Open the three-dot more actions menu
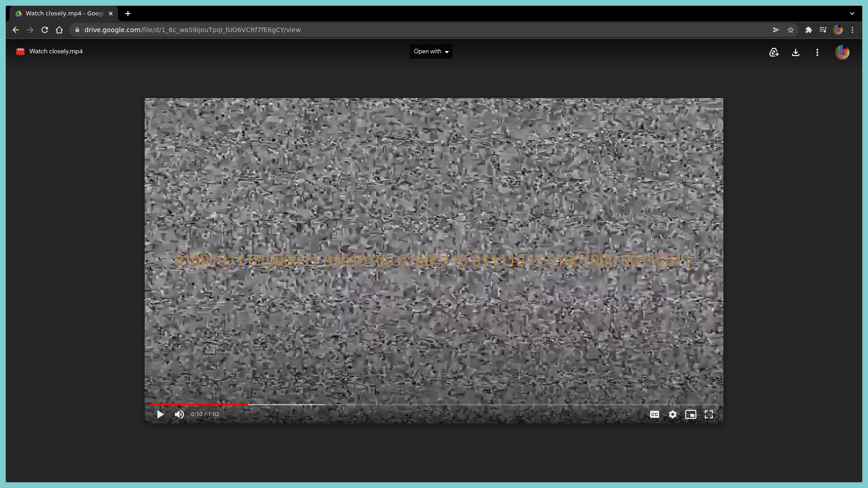Viewport: 868px width, 488px height. (817, 52)
